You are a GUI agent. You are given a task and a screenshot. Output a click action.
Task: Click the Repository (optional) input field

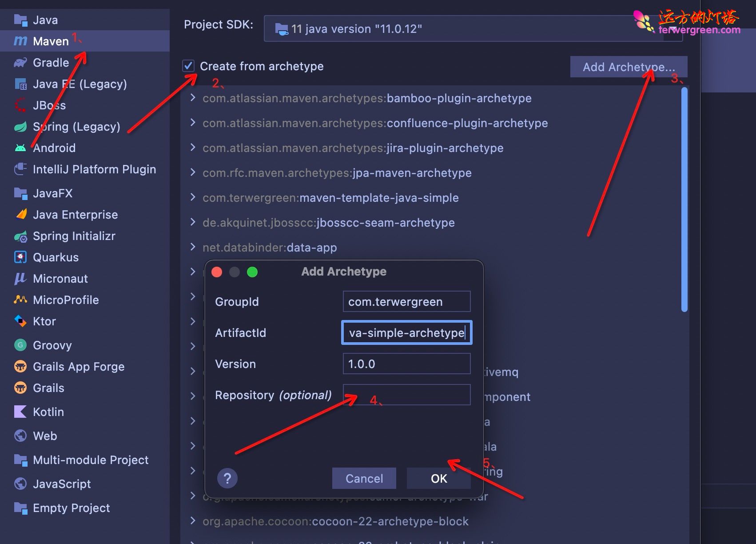(x=406, y=395)
